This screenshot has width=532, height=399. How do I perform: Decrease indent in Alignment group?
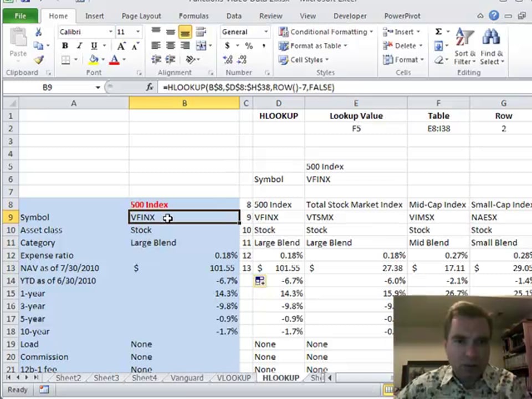click(156, 60)
